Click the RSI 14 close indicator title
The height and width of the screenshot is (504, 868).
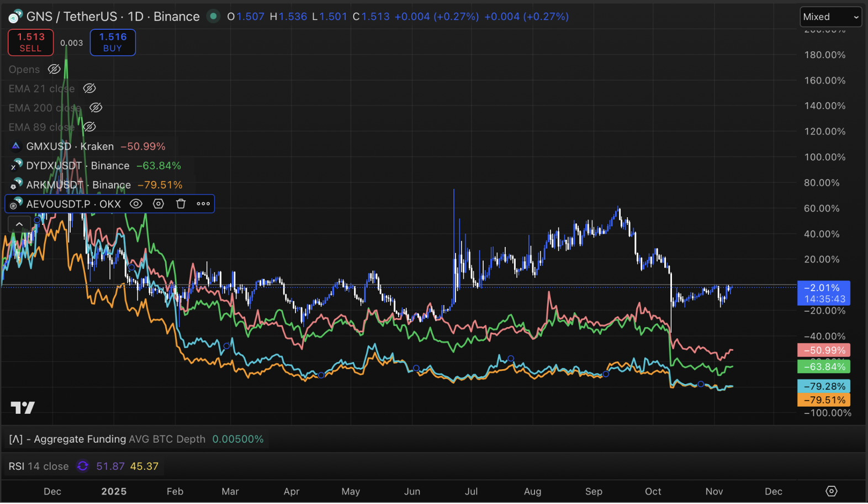(39, 466)
